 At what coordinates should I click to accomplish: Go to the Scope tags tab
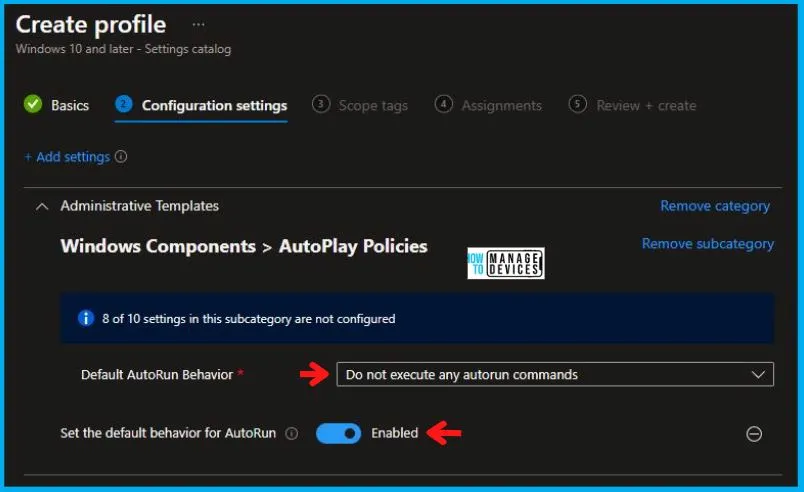(373, 106)
